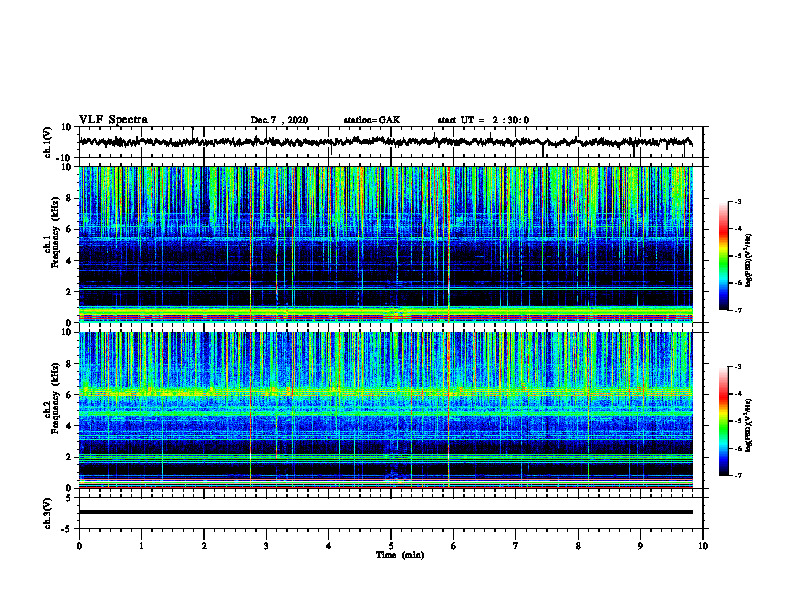This screenshot has width=792, height=612.
Task: Click the -3 label on ch.2 color bar
Action: (738, 367)
